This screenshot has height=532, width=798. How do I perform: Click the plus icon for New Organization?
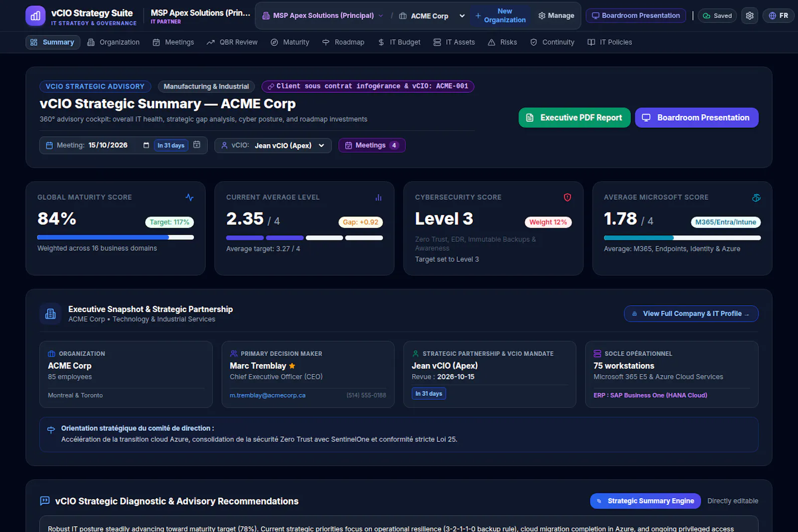point(478,15)
